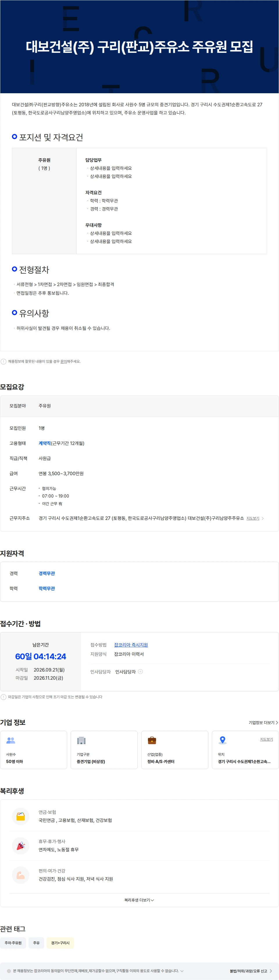This screenshot has width=279, height=980.
Task: Click the 학력무관 qualification link
Action: [x=46, y=588]
